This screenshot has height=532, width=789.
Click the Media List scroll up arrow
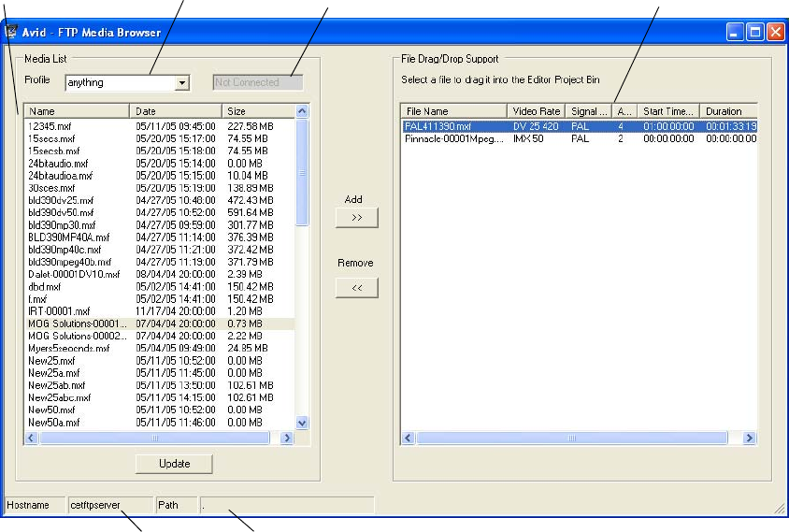302,111
